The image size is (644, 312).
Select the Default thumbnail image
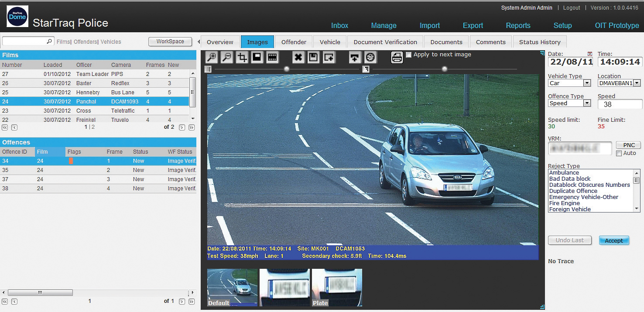pos(232,287)
